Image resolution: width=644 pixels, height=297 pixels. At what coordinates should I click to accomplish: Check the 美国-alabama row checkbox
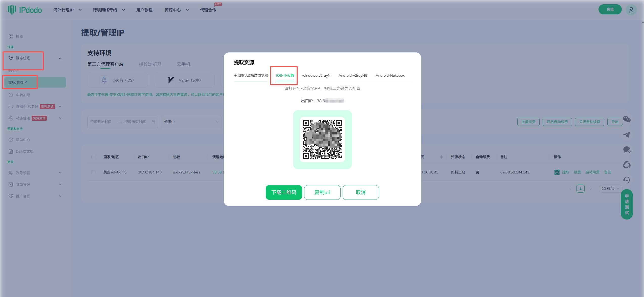pos(93,172)
